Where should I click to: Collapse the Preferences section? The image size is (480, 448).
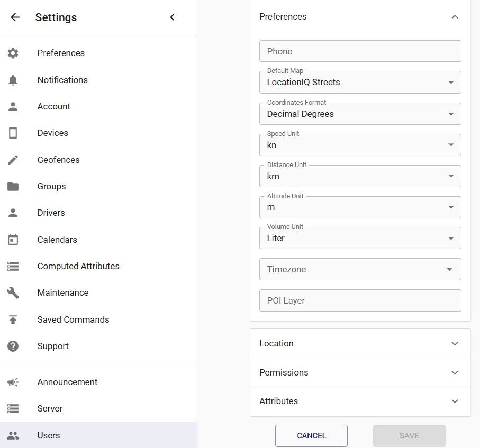pyautogui.click(x=455, y=17)
